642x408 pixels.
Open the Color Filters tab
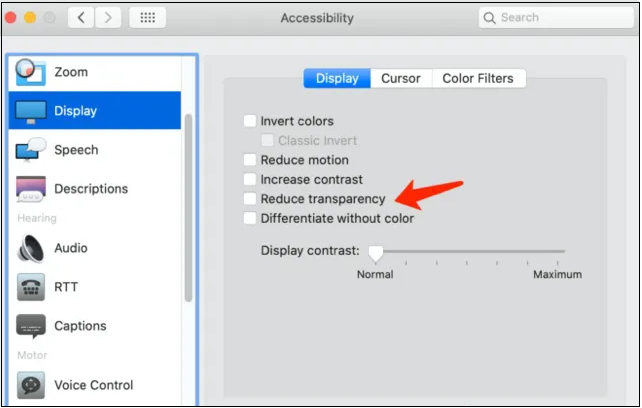(478, 79)
